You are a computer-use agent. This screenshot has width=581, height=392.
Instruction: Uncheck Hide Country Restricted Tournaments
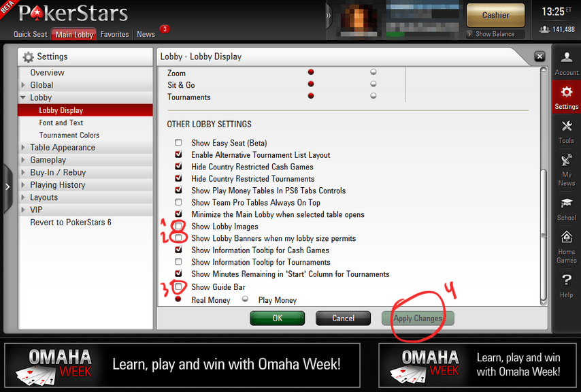coord(179,178)
